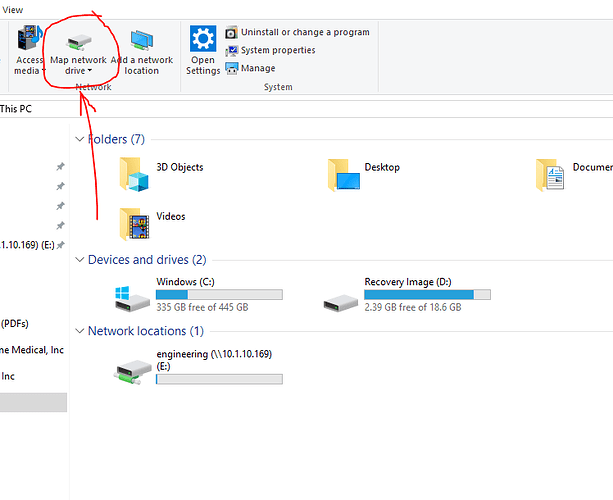
Task: Select the 3D Objects folder icon
Action: [x=134, y=174]
